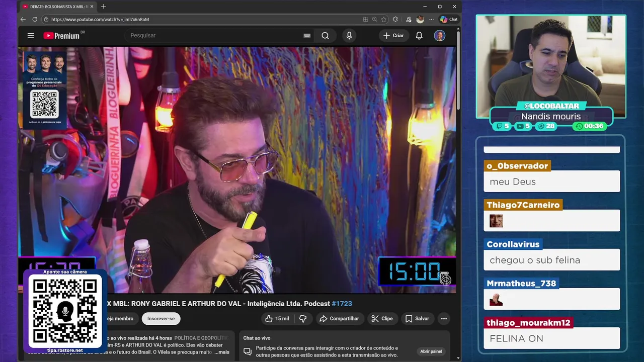Open chat with Abrir painel button
644x362 pixels.
pyautogui.click(x=431, y=351)
